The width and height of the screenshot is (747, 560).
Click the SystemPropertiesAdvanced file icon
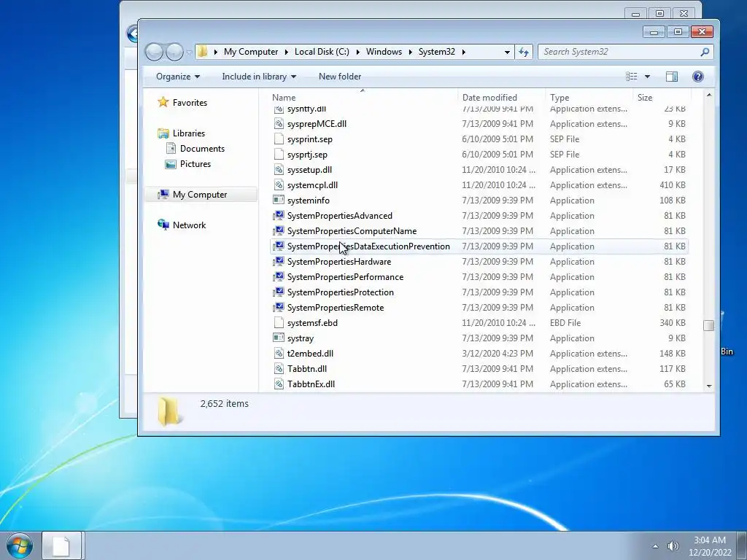tap(279, 215)
